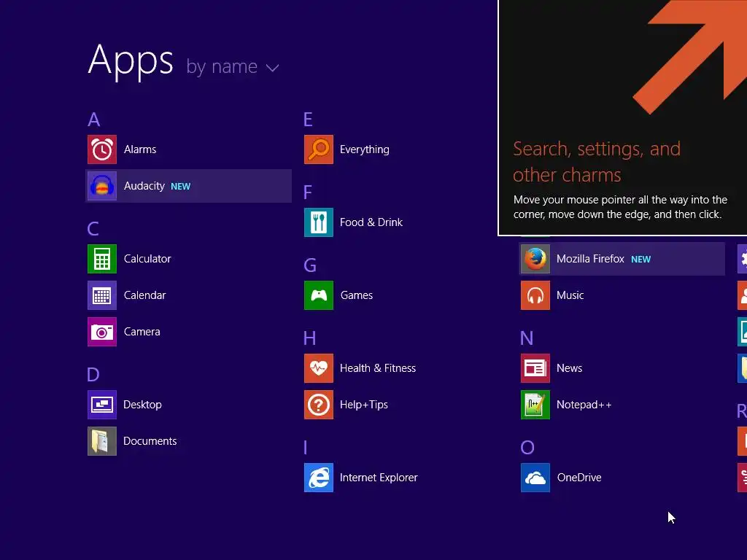Click the 'Desktop' label

coord(142,405)
